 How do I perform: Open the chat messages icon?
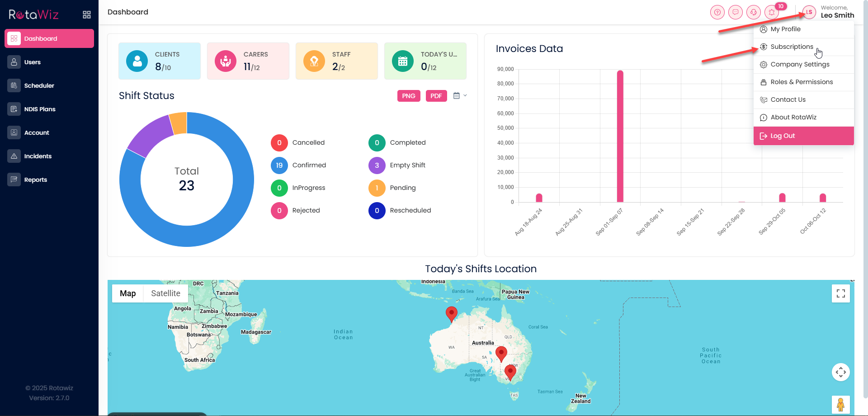(735, 12)
